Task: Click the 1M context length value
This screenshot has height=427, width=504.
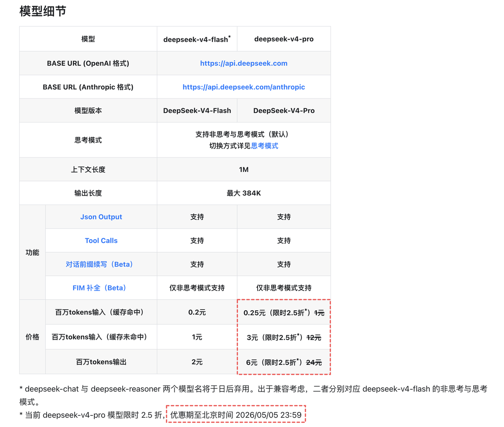Action: click(x=244, y=170)
